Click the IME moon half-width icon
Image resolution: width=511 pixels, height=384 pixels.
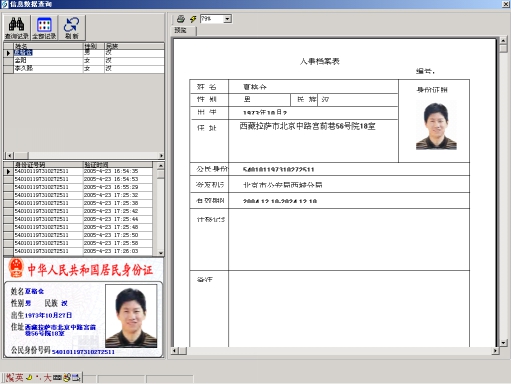(30, 377)
